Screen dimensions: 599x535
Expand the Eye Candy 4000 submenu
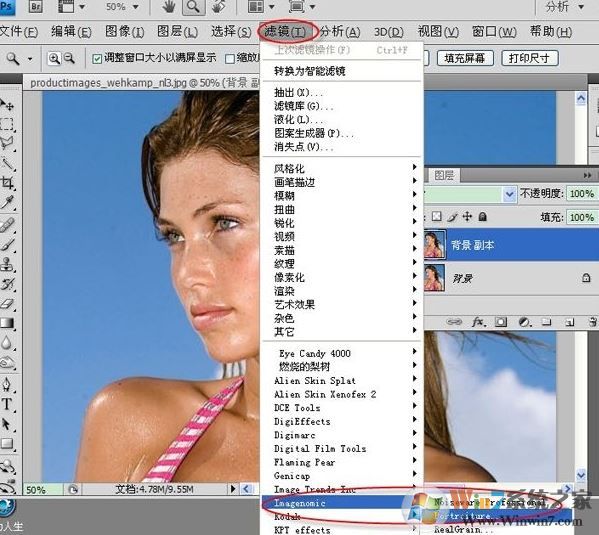(343, 353)
